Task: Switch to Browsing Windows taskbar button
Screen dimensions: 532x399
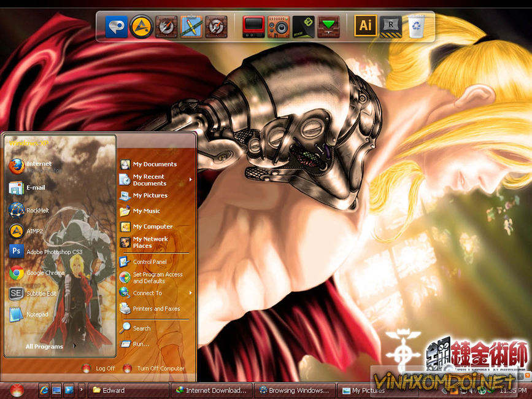Action: 295,390
